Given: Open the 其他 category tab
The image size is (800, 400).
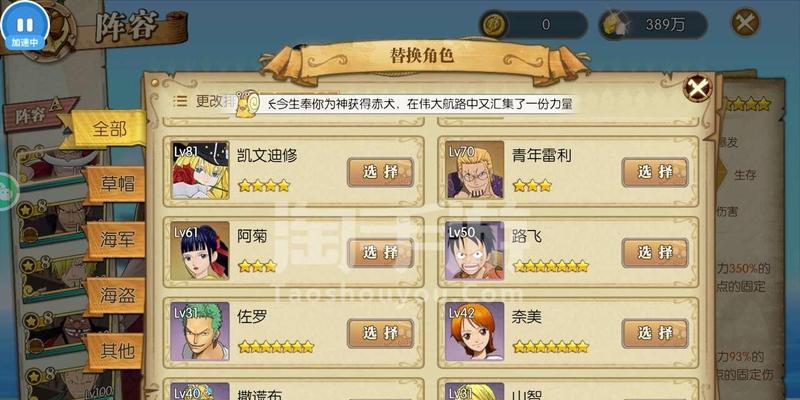Looking at the screenshot, I should tap(116, 351).
